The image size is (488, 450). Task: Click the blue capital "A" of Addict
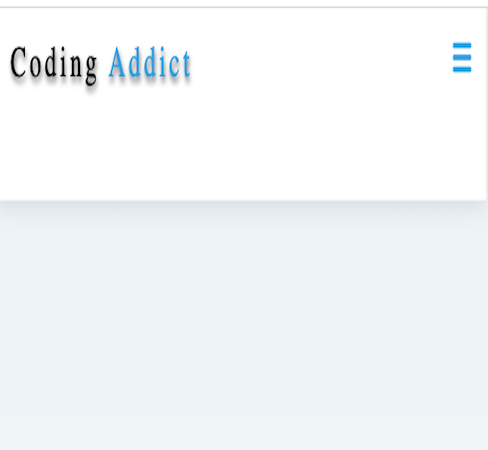tap(116, 62)
